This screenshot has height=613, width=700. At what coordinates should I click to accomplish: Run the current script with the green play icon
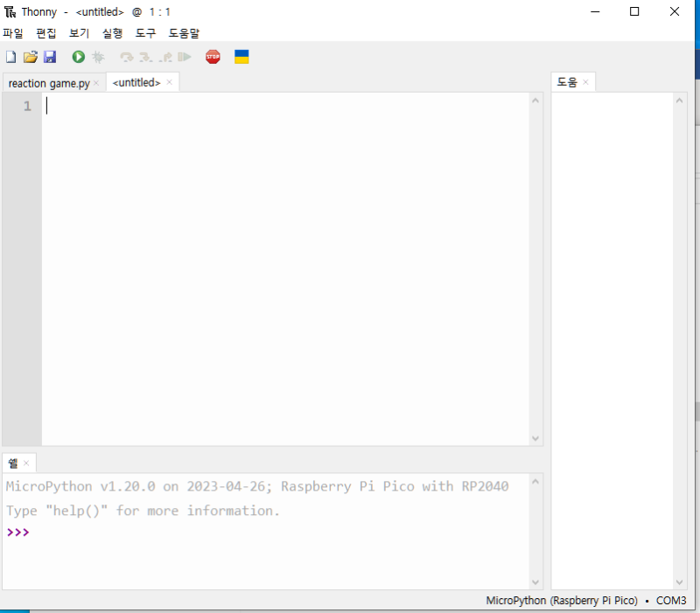(x=79, y=57)
